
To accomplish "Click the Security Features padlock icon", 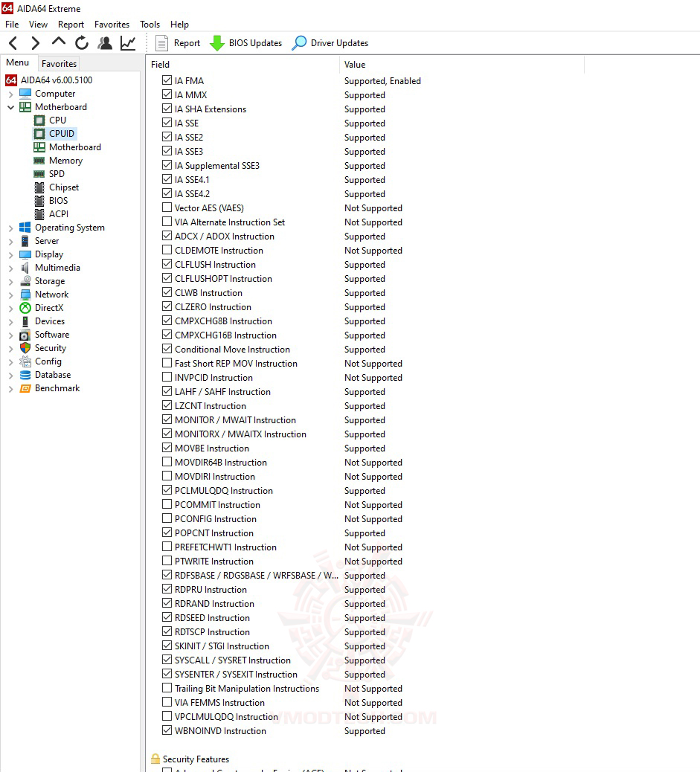I will pos(155,759).
